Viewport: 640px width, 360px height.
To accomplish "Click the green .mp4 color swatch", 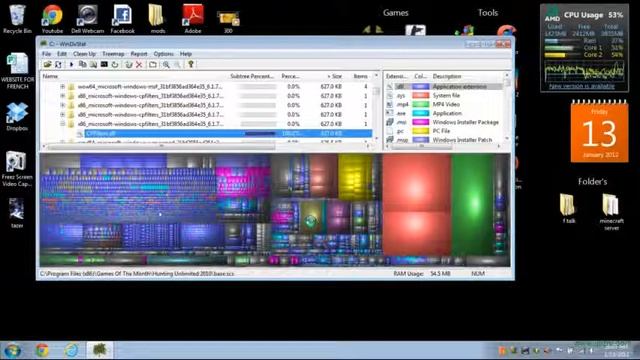I will [420, 104].
